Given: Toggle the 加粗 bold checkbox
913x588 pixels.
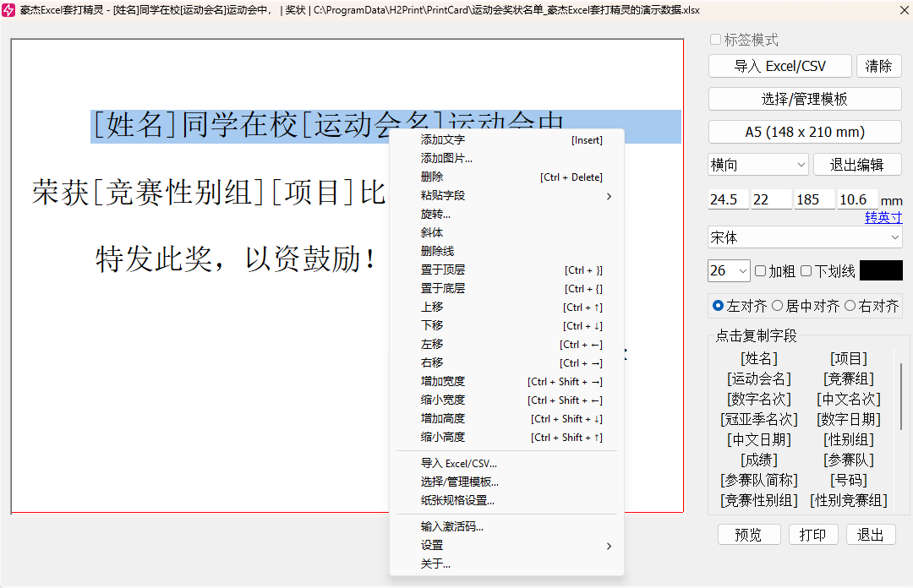Looking at the screenshot, I should (760, 270).
